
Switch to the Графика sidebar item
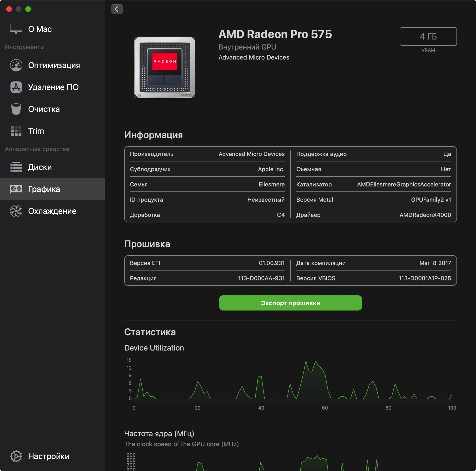[x=44, y=189]
